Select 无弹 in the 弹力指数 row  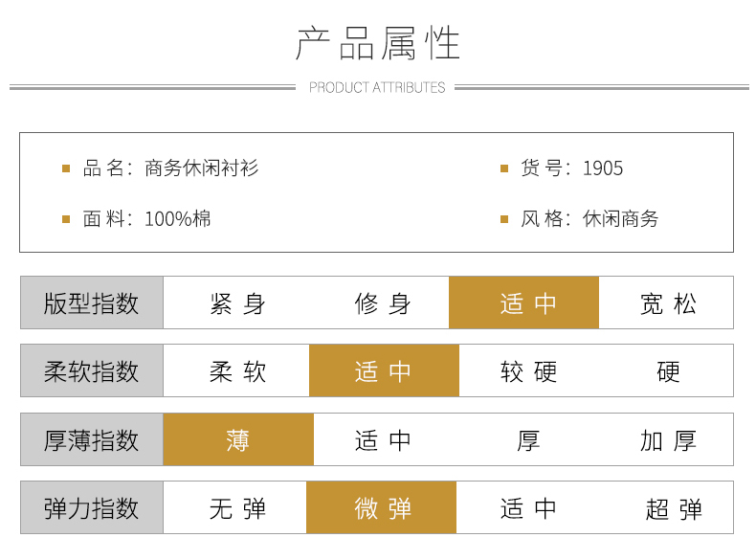(x=237, y=508)
